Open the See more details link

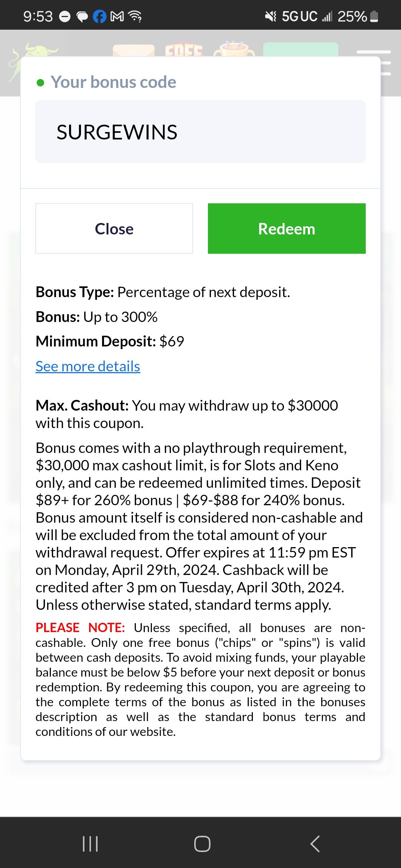[88, 366]
